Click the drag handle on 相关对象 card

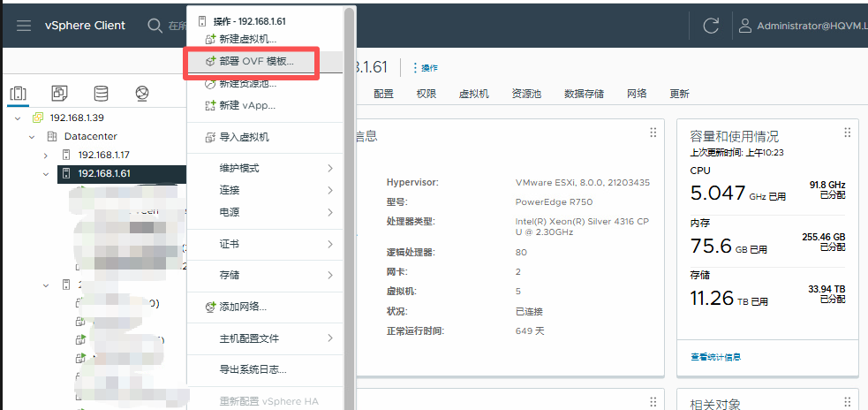point(847,402)
